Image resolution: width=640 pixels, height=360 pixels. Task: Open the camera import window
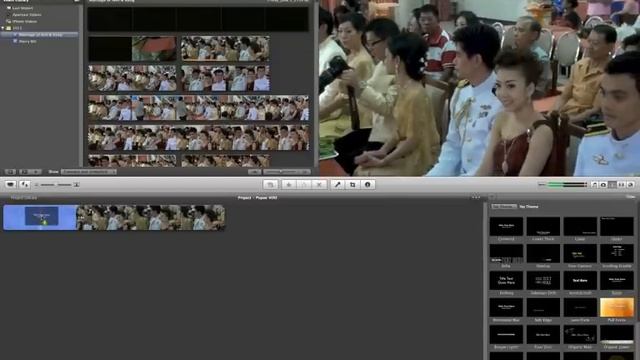click(10, 184)
